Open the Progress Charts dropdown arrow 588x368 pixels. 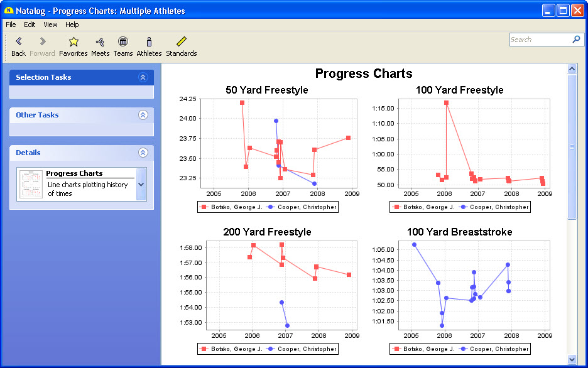(x=141, y=185)
